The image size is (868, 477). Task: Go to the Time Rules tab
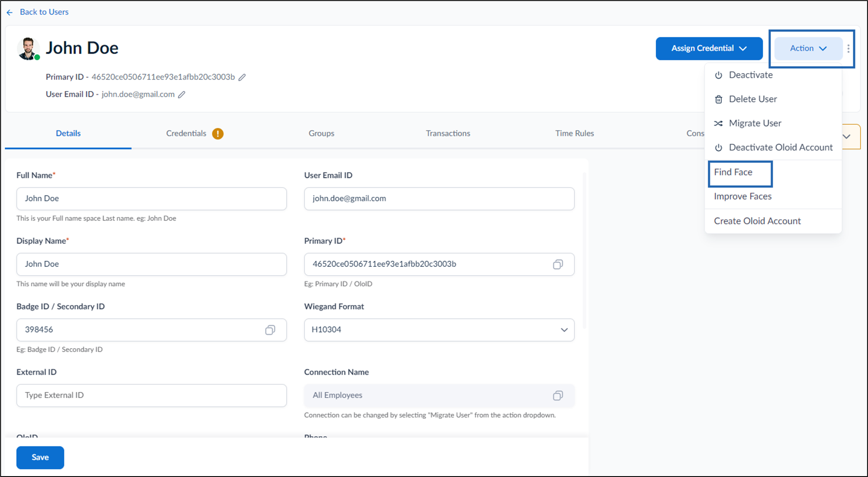(x=574, y=133)
